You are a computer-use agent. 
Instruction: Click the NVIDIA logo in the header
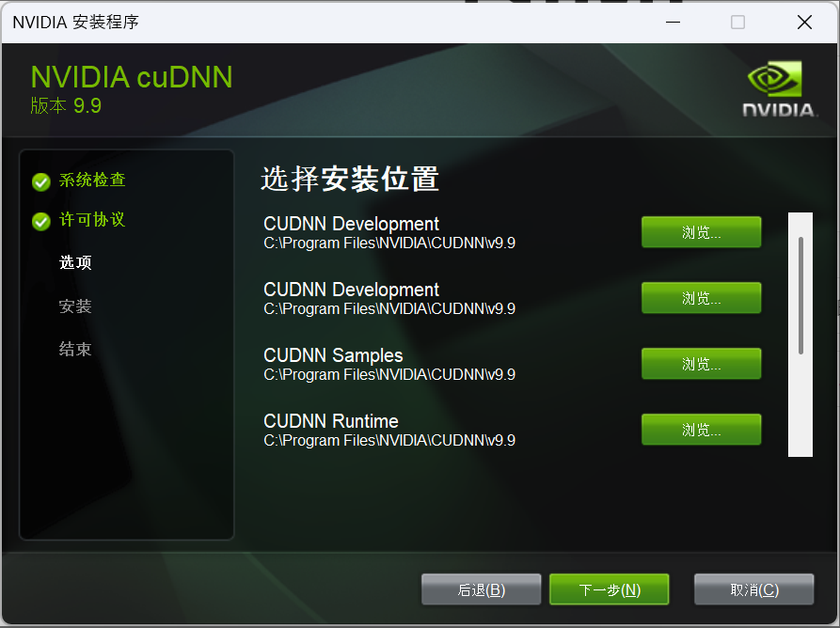[780, 89]
